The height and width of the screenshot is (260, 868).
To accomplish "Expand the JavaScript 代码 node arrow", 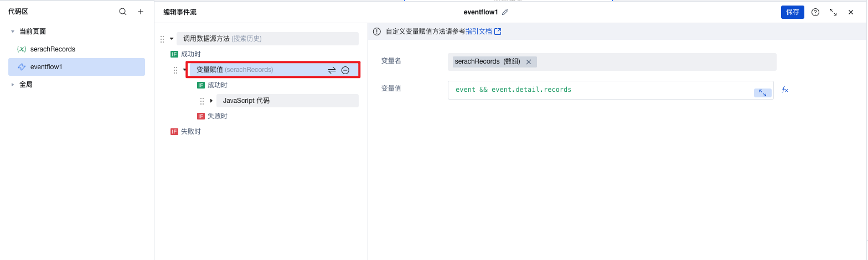I will 211,101.
